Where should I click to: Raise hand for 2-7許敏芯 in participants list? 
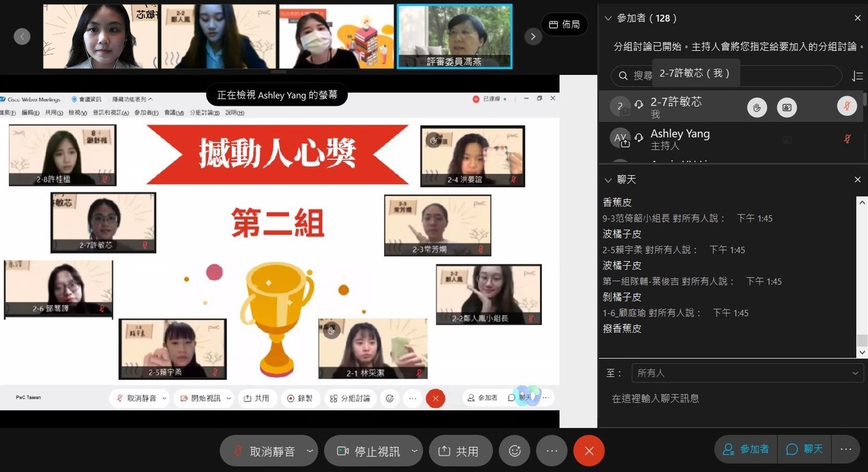point(756,107)
